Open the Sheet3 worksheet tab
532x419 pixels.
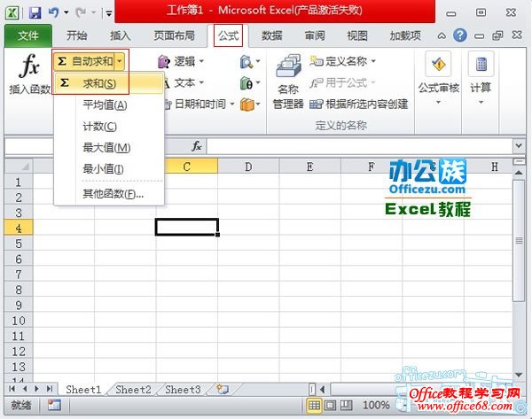[x=183, y=390]
